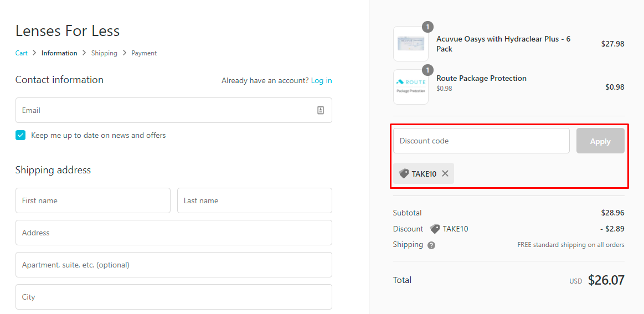Focus the Last name field
The height and width of the screenshot is (314, 644).
(x=255, y=200)
